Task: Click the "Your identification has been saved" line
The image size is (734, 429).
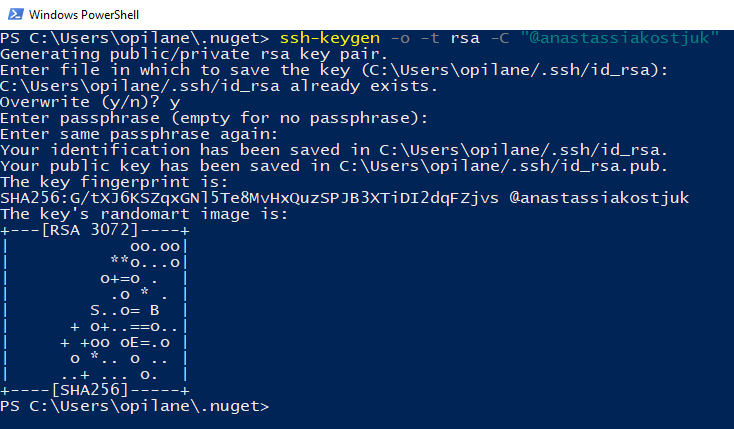Action: [334, 150]
